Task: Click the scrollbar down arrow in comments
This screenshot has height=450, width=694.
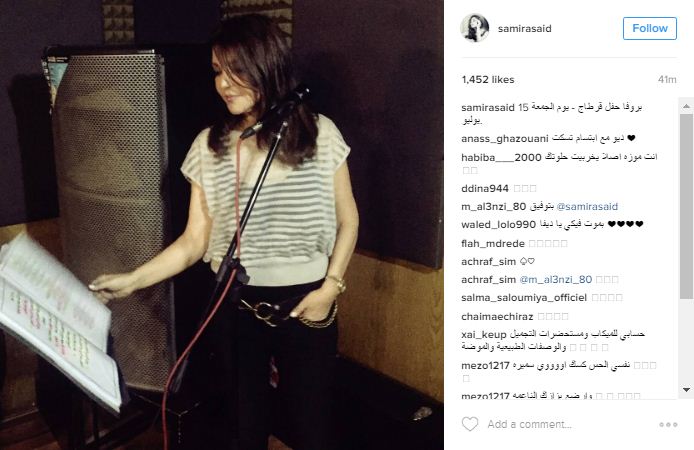Action: (x=686, y=390)
